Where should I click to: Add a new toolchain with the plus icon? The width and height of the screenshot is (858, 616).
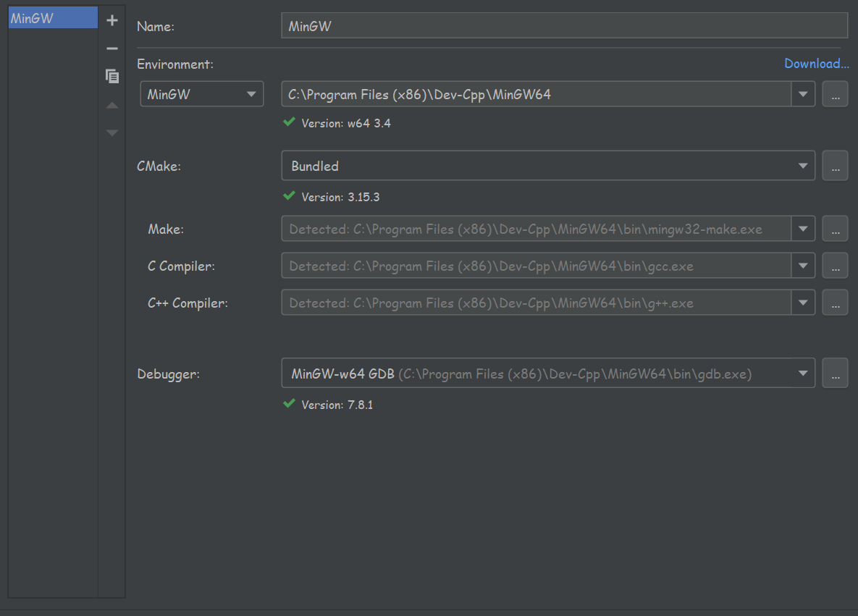[x=112, y=20]
